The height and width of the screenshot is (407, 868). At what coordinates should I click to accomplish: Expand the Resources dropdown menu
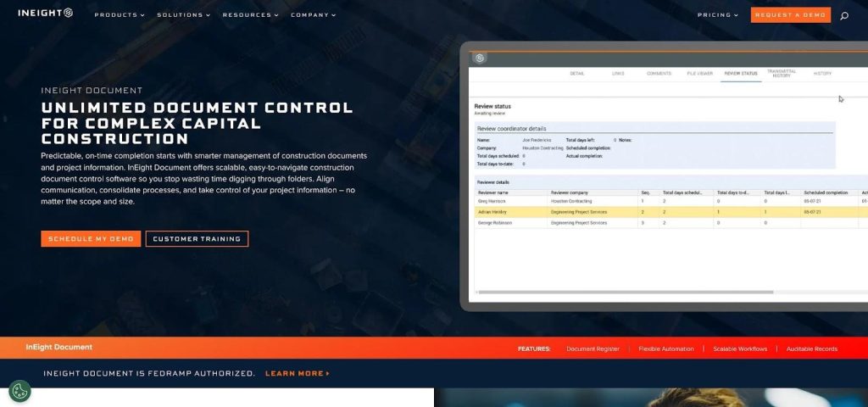[x=251, y=15]
